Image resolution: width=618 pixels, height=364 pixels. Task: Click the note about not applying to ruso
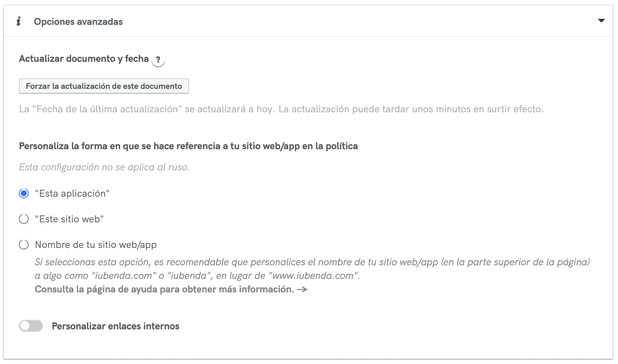tap(104, 167)
